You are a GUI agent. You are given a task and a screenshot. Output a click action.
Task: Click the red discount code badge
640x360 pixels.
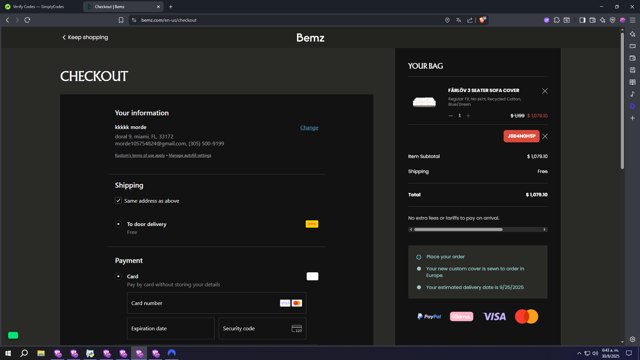pos(521,136)
